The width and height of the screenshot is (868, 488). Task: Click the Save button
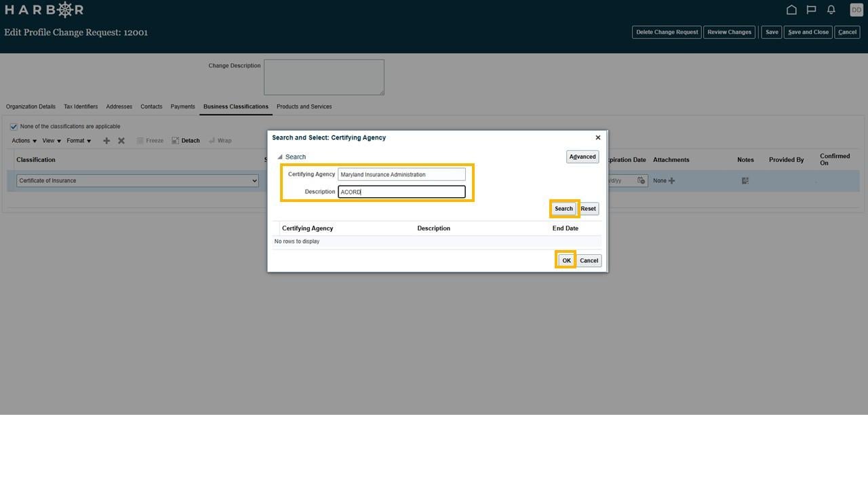[x=772, y=33]
